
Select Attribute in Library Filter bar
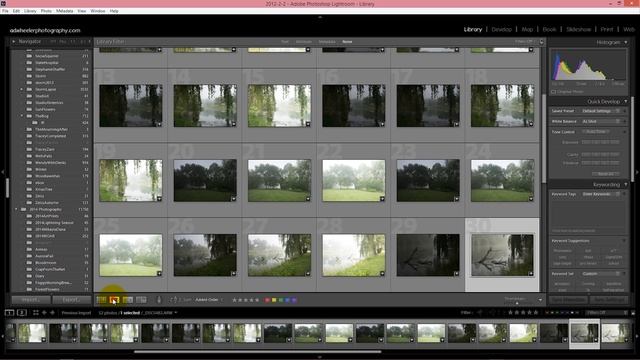(304, 42)
